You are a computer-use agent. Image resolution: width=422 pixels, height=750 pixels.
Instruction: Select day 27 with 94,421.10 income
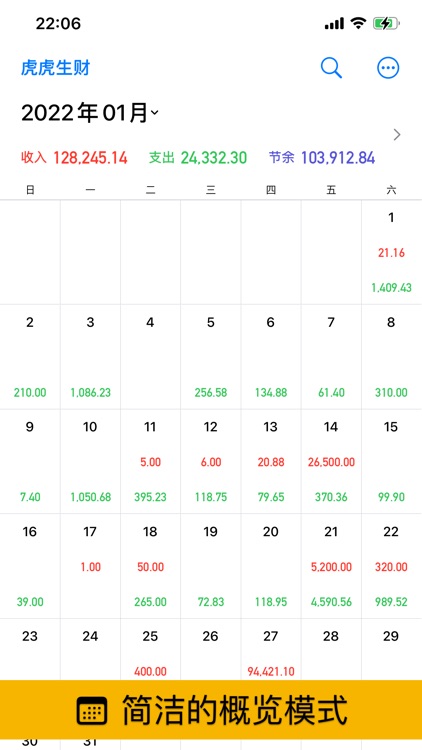click(x=271, y=649)
